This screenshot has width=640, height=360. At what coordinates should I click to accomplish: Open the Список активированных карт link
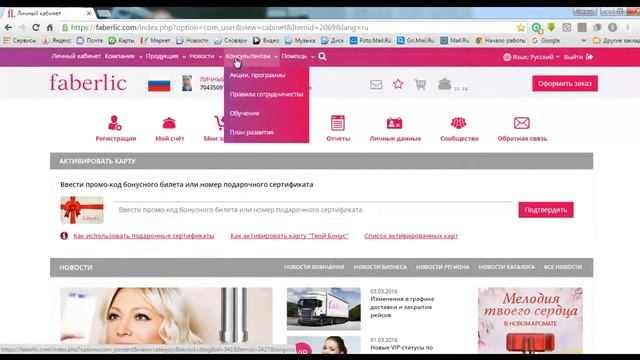pos(411,236)
